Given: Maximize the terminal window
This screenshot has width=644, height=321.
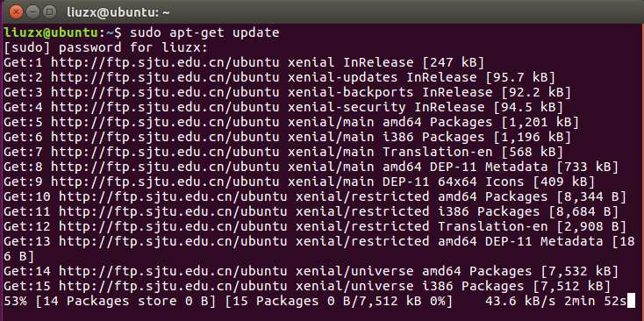Looking at the screenshot, I should point(49,11).
